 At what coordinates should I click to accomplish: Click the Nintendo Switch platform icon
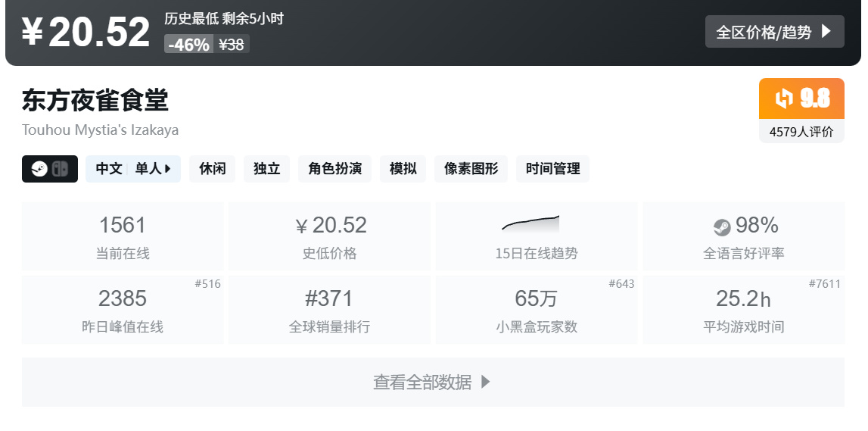(60, 169)
